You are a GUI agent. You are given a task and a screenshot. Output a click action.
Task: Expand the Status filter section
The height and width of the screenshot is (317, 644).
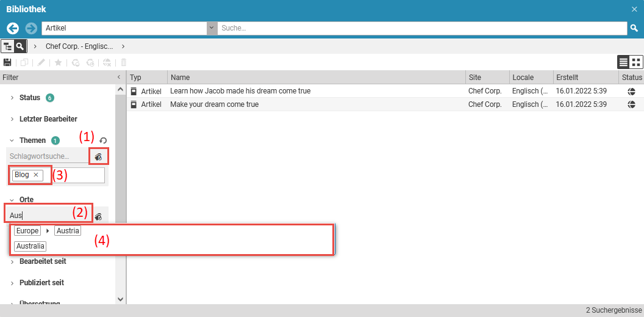30,98
